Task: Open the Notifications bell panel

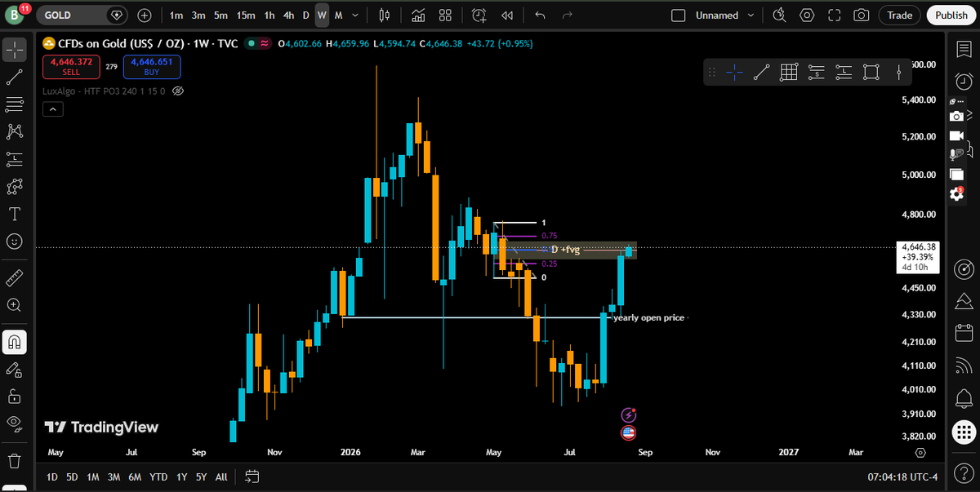Action: click(964, 397)
